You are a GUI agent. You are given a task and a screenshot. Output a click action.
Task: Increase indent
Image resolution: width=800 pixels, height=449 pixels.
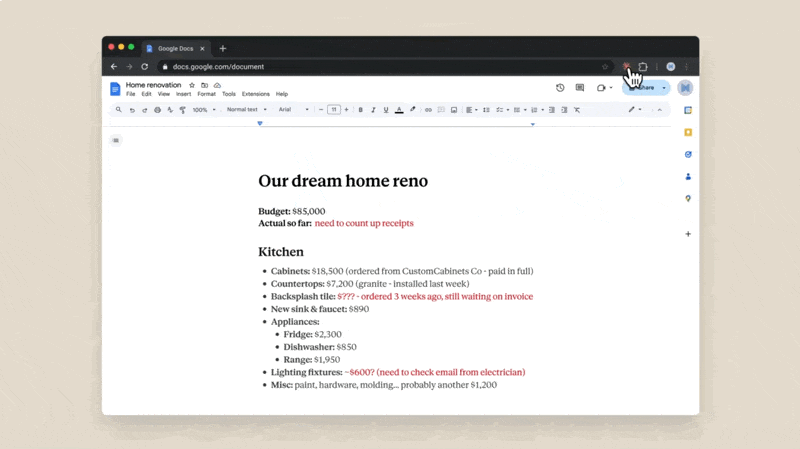(564, 110)
